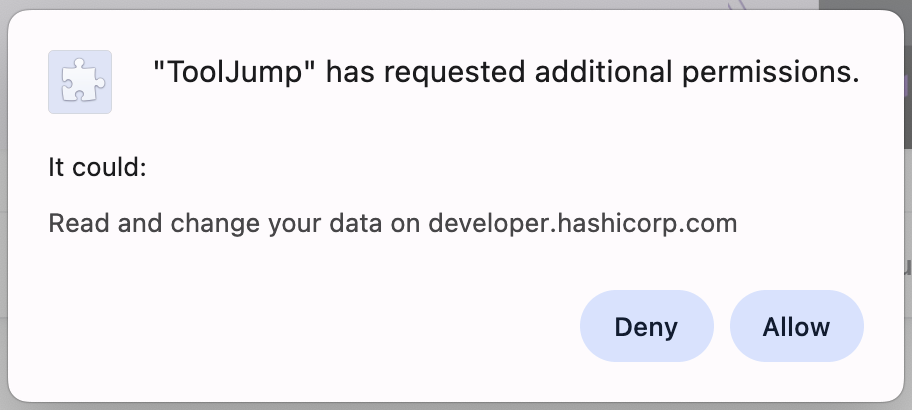Click the word "on" before the domain name
This screenshot has width=912, height=410.
405,223
